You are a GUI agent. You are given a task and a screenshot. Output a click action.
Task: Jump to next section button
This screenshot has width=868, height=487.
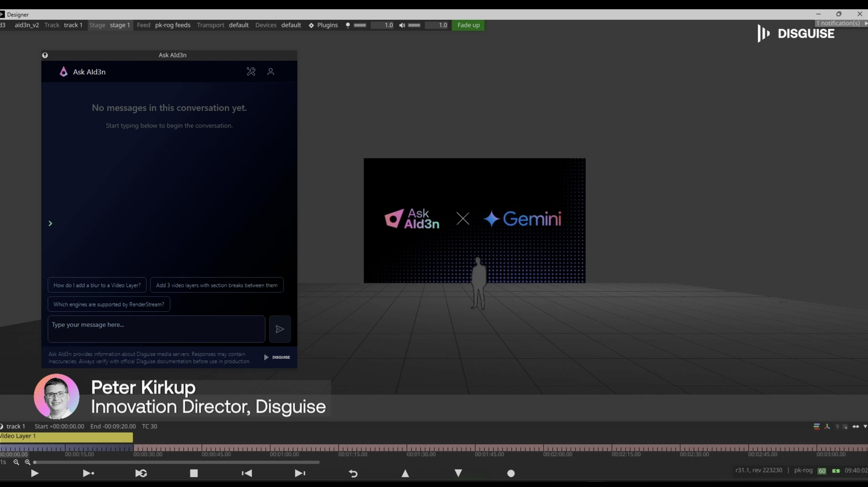click(x=300, y=473)
